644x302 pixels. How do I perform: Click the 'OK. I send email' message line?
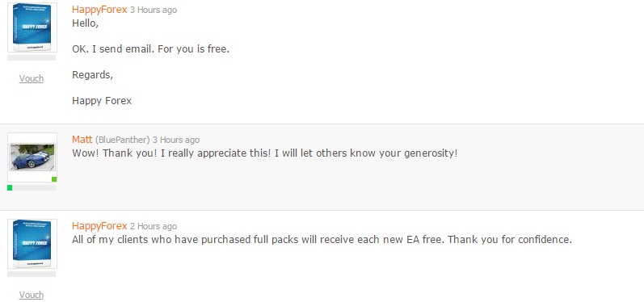[x=151, y=49]
